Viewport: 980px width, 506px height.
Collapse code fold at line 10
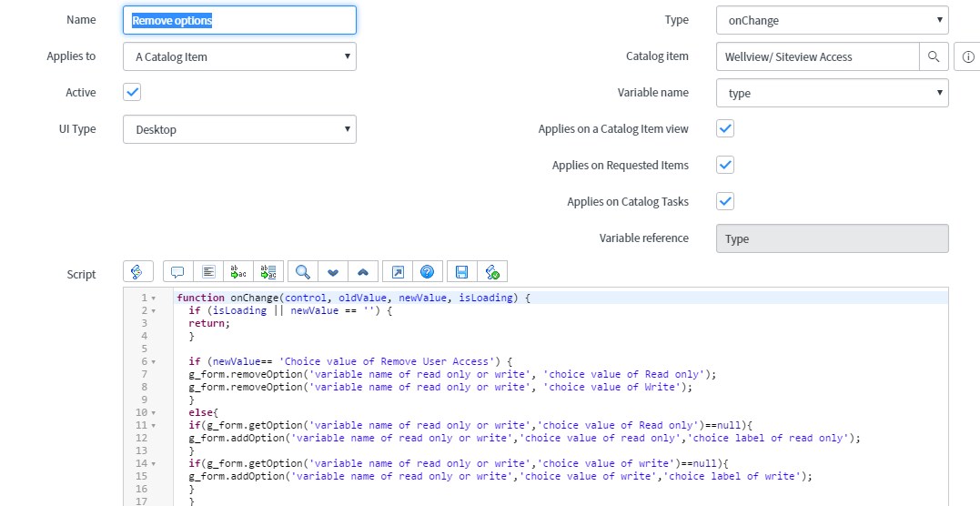(x=154, y=413)
